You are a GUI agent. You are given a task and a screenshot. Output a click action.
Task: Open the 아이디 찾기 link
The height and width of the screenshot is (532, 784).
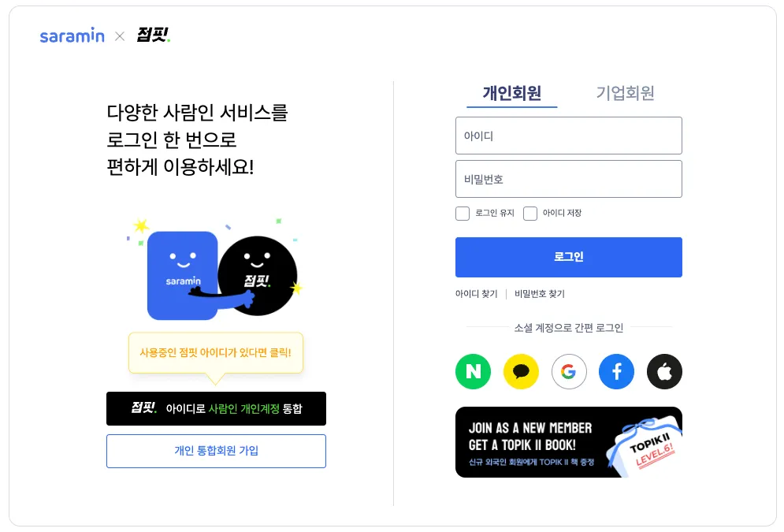click(x=477, y=294)
